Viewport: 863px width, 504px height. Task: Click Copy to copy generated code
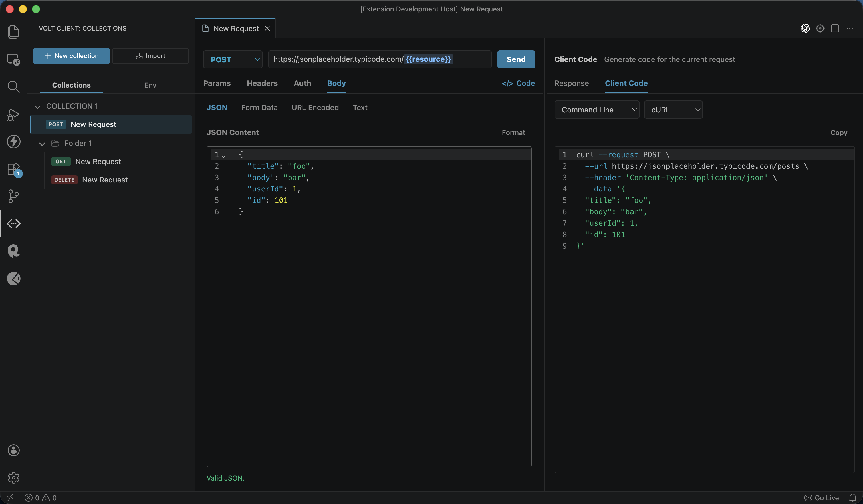click(838, 132)
